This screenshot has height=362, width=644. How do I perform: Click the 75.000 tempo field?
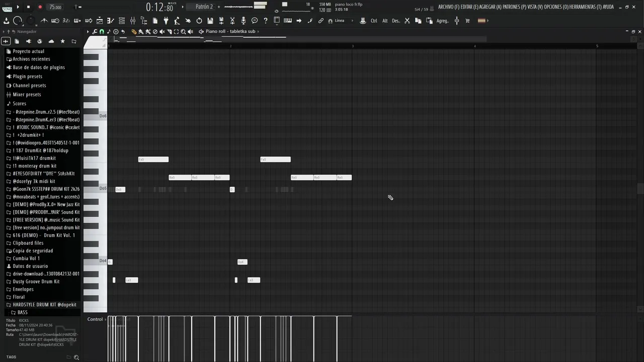click(x=55, y=7)
